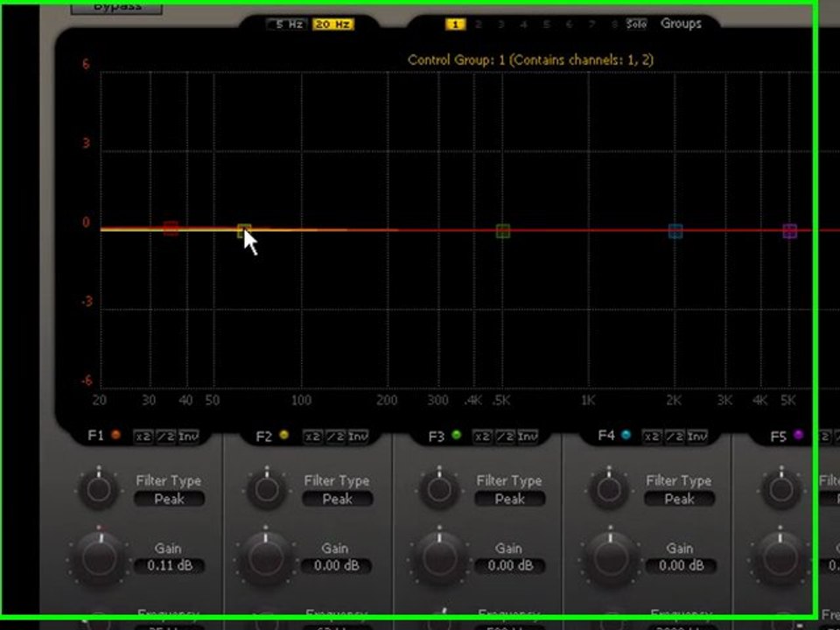The height and width of the screenshot is (630, 840).
Task: Select channel group 1
Action: point(455,24)
